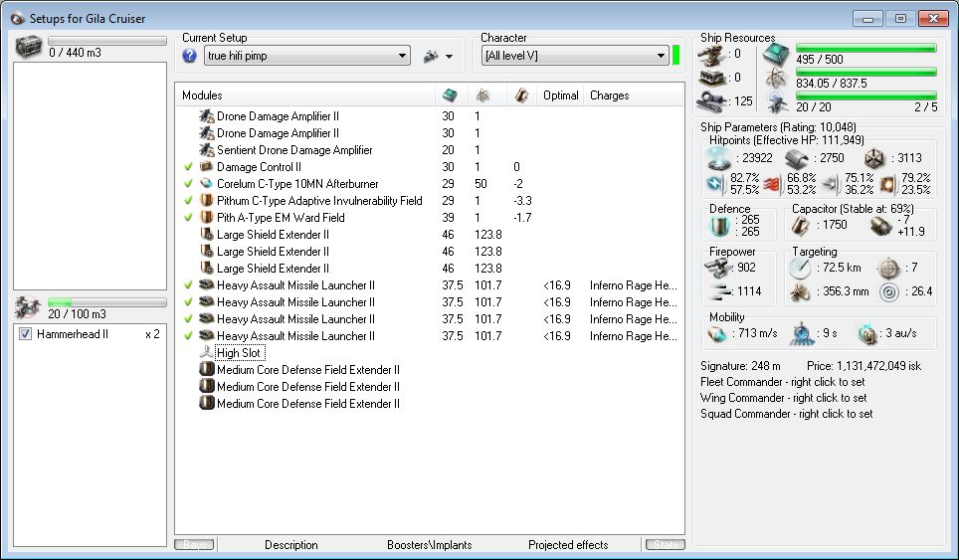
Task: Click the first Medium Core Defense Field Extender II
Action: tap(308, 370)
